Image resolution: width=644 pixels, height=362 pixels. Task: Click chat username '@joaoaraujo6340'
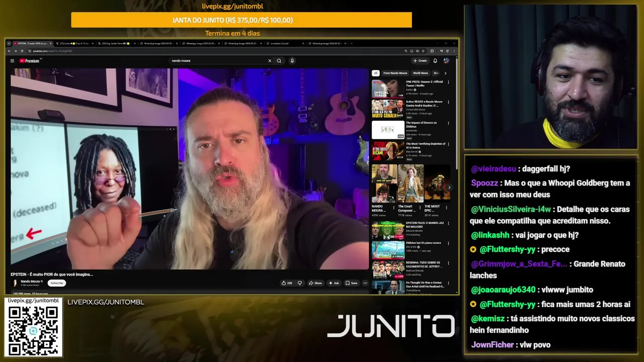tap(503, 290)
